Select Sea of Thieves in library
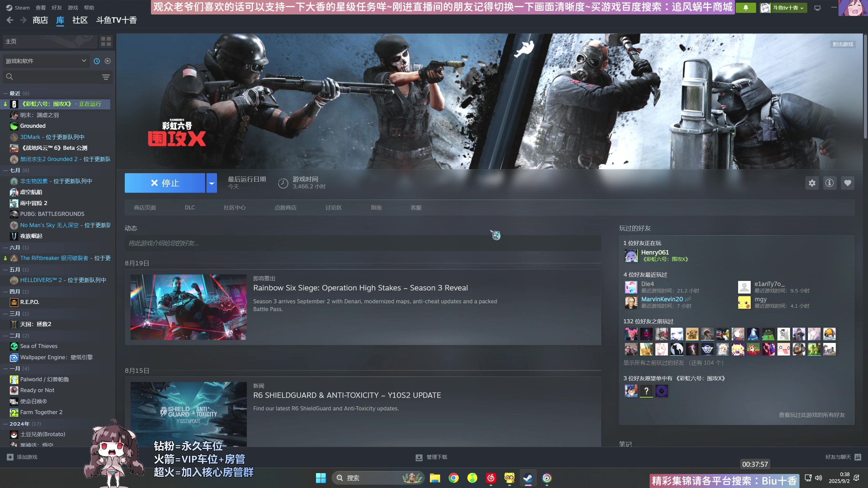The image size is (868, 488). (39, 346)
